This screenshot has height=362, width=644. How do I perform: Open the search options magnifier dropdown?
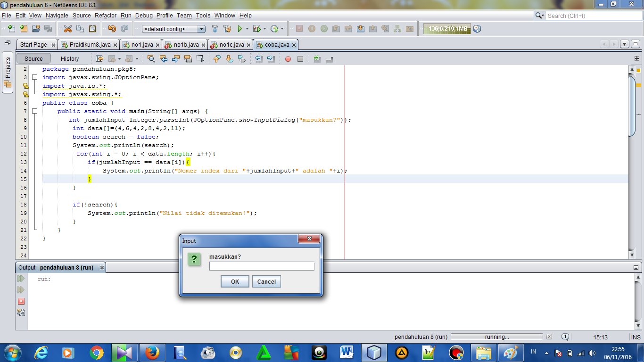[x=540, y=16]
